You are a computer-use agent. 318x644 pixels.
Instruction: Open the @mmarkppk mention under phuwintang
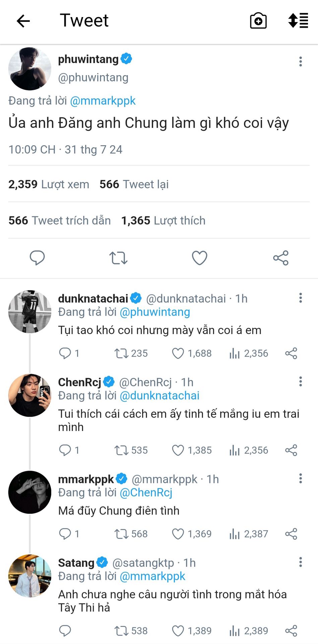click(103, 101)
